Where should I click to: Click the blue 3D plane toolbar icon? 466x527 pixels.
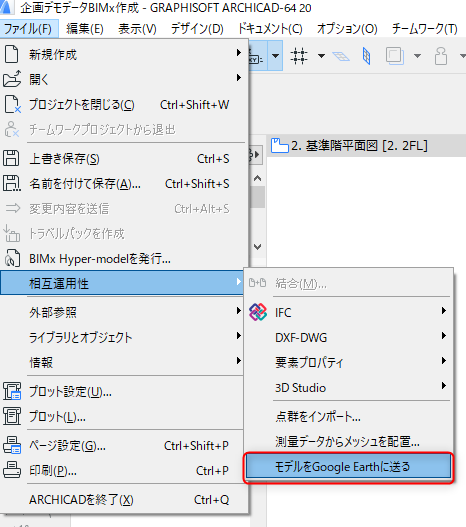pyautogui.click(x=366, y=56)
